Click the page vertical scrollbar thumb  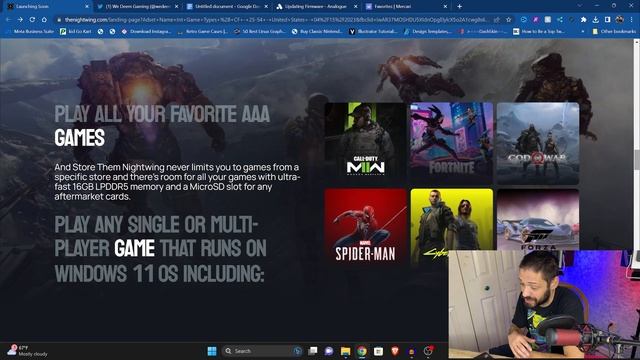[x=637, y=160]
